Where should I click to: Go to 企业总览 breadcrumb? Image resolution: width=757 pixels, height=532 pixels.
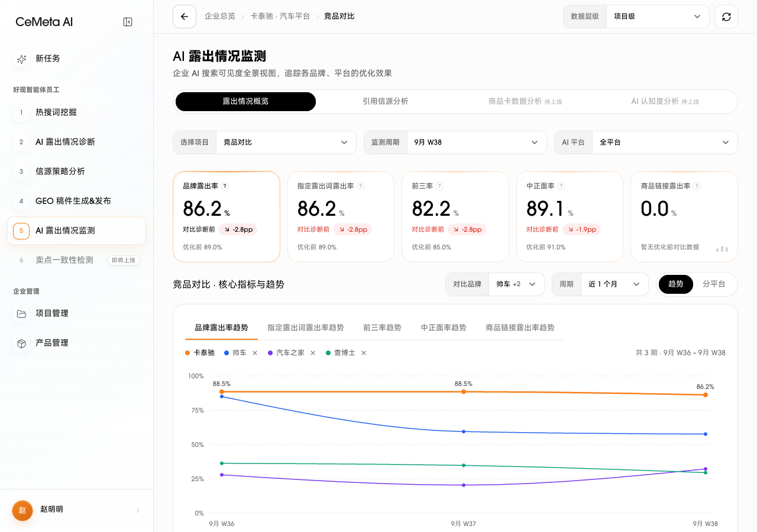click(220, 17)
